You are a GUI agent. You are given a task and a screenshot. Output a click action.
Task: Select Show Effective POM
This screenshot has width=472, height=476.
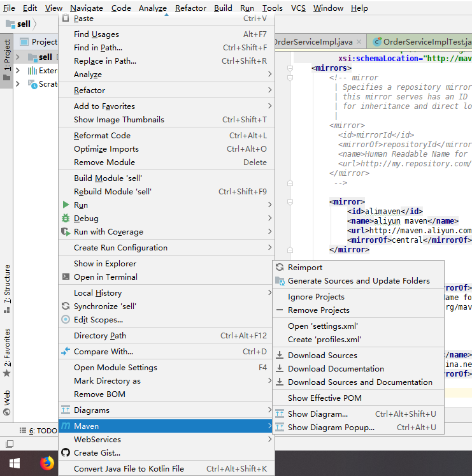[x=324, y=398]
